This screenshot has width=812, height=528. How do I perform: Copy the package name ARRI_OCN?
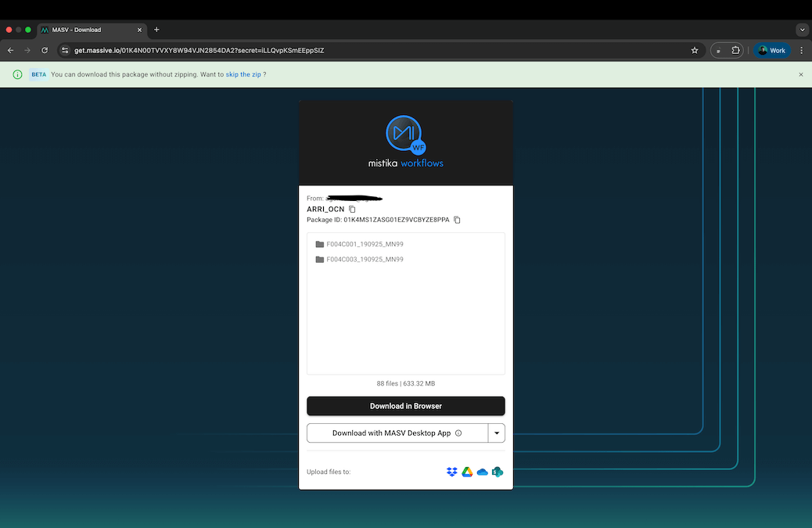pyautogui.click(x=352, y=209)
